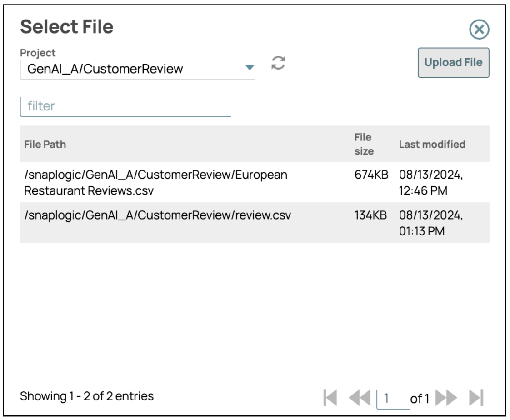Click the 134KB file size cell
Screen dimensions: 510x420
(370, 215)
